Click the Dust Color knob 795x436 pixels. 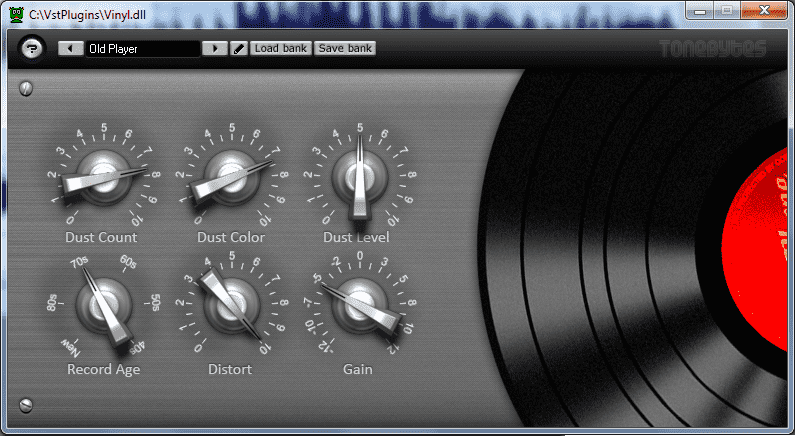click(232, 176)
